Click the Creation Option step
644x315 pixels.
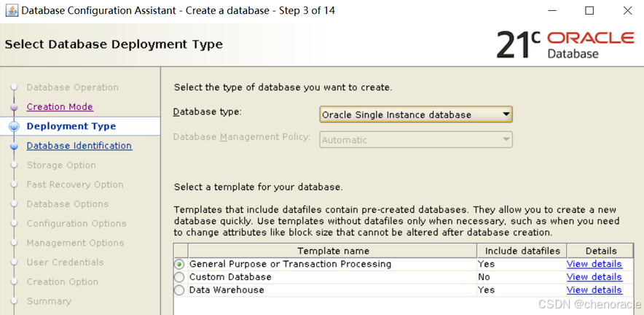(x=63, y=281)
